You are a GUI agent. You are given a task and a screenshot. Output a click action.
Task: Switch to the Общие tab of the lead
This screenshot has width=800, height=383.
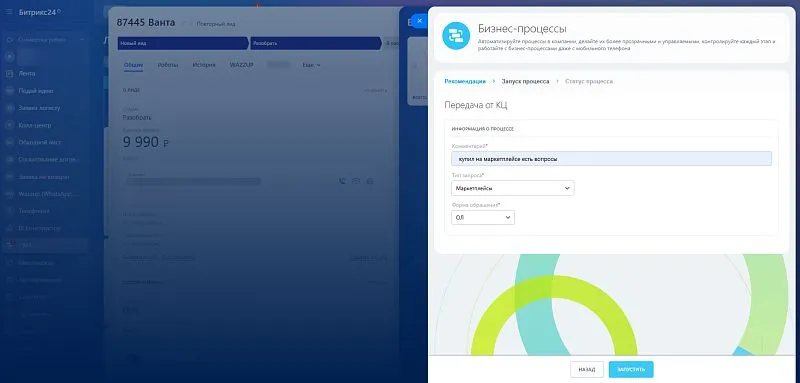pyautogui.click(x=133, y=65)
